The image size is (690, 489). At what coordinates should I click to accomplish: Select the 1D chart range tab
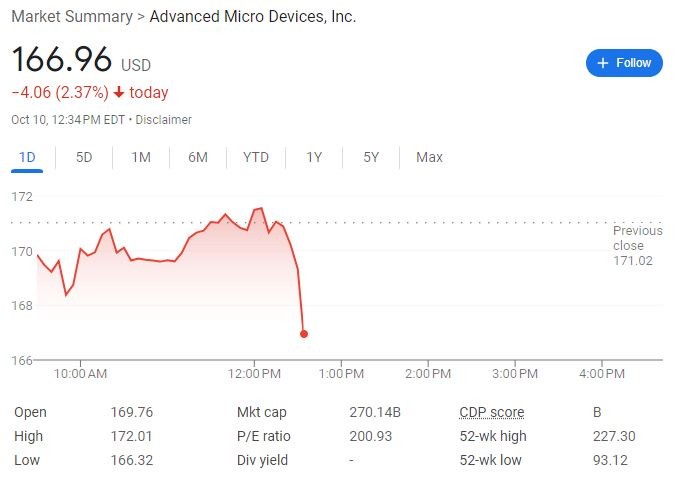click(28, 157)
